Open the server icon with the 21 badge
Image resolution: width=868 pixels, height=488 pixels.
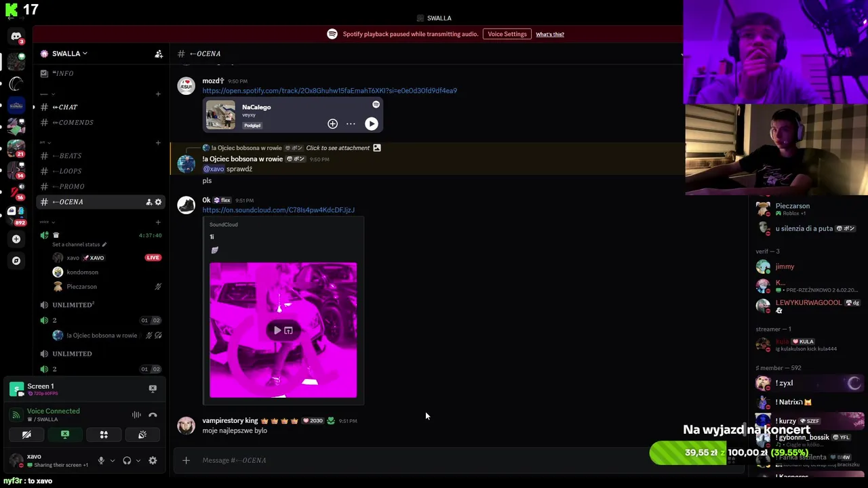click(x=16, y=148)
